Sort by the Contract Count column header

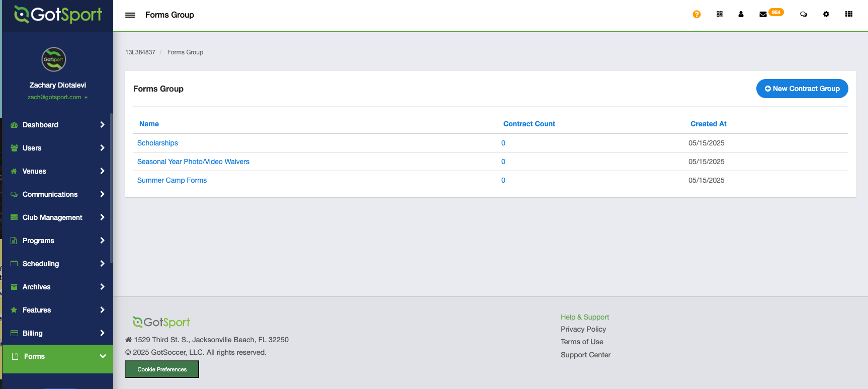click(529, 124)
